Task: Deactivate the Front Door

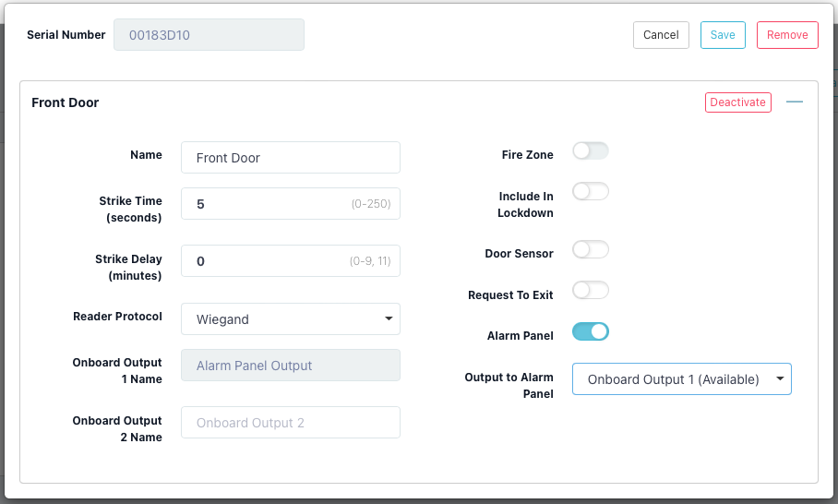Action: [737, 102]
